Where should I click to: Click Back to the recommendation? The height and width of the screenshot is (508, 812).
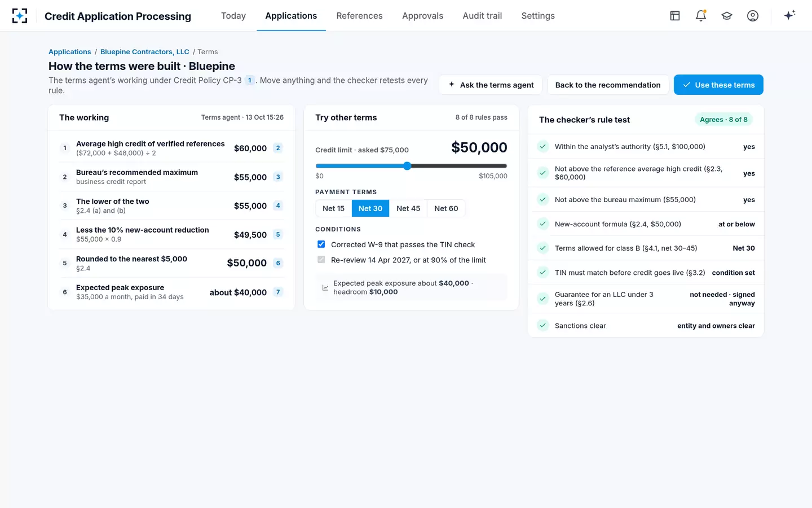pos(608,85)
